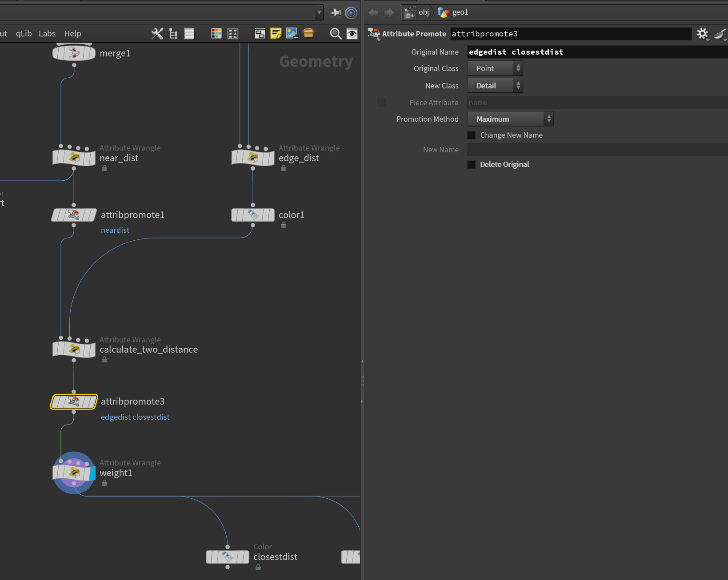The width and height of the screenshot is (728, 580).
Task: Open the Promotion Method Maximum dropdown
Action: [510, 119]
